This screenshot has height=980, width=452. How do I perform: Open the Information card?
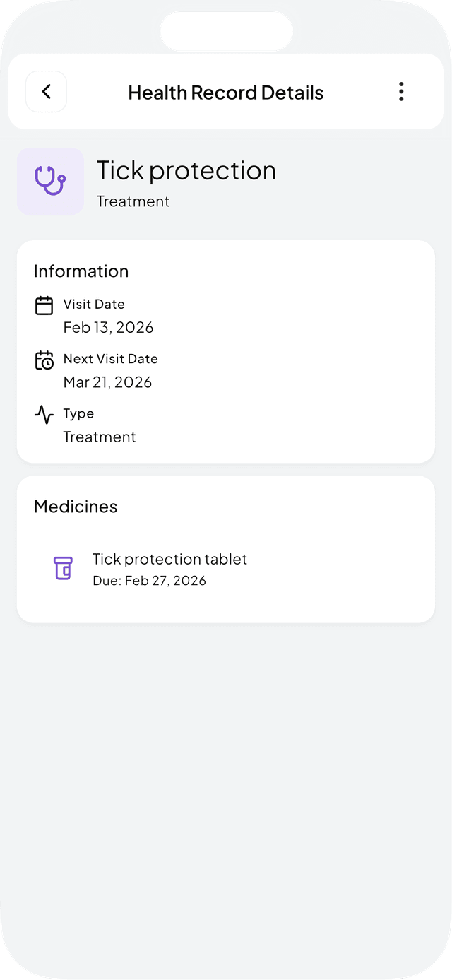click(81, 271)
